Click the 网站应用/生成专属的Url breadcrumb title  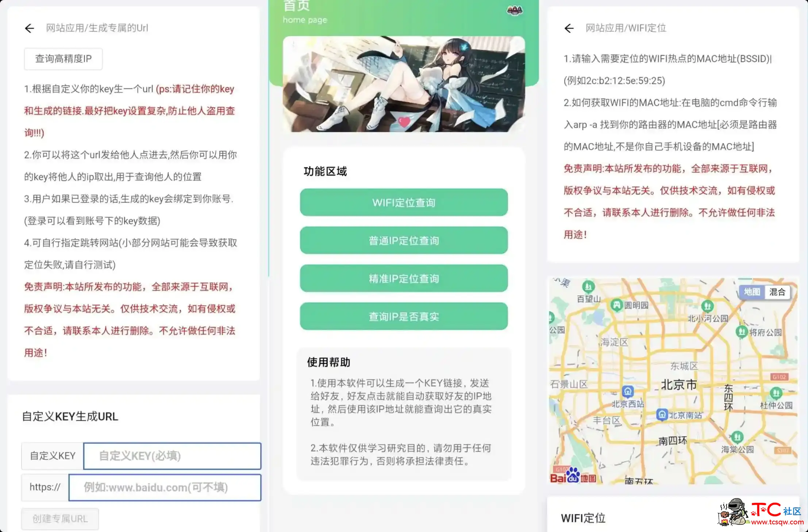point(97,28)
